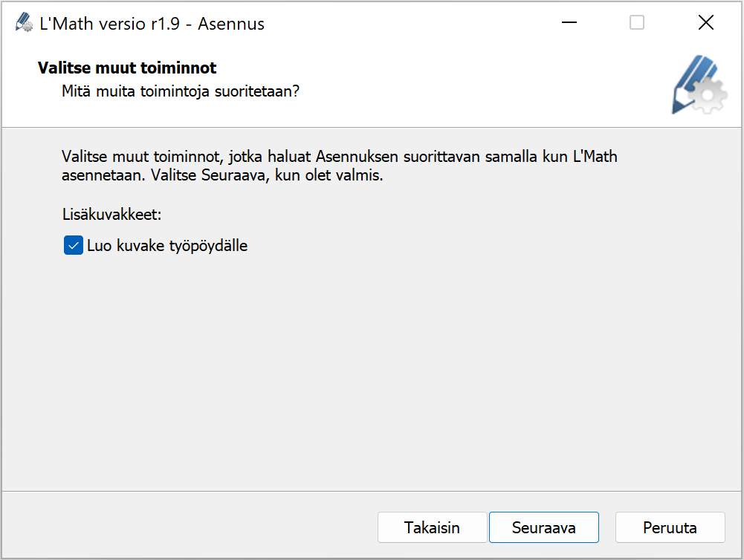This screenshot has height=560, width=744.
Task: Click "Mitä muita toimintoja suoritetaan?" subtitle
Action: [181, 93]
